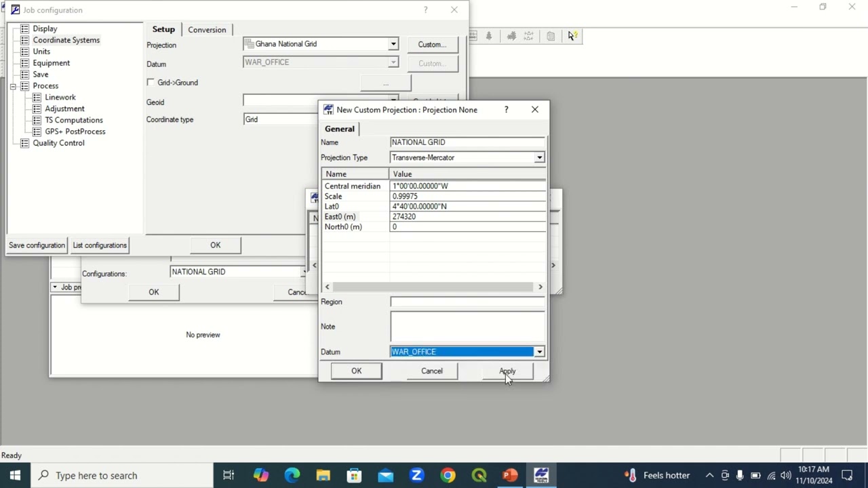The height and width of the screenshot is (488, 868).
Task: Click the Custom button beside Projection
Action: coord(432,45)
